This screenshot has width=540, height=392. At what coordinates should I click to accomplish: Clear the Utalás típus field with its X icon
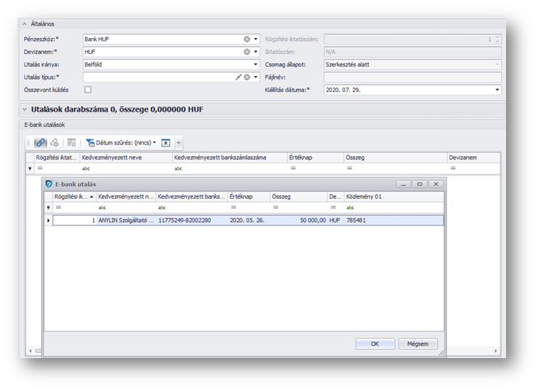[247, 78]
